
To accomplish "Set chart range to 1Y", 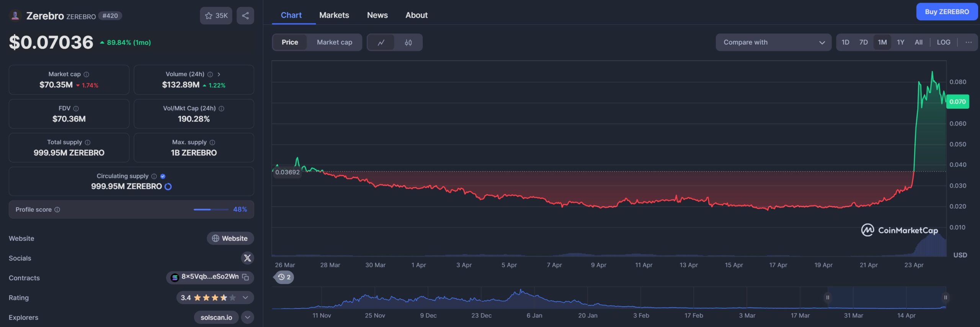I will (901, 43).
